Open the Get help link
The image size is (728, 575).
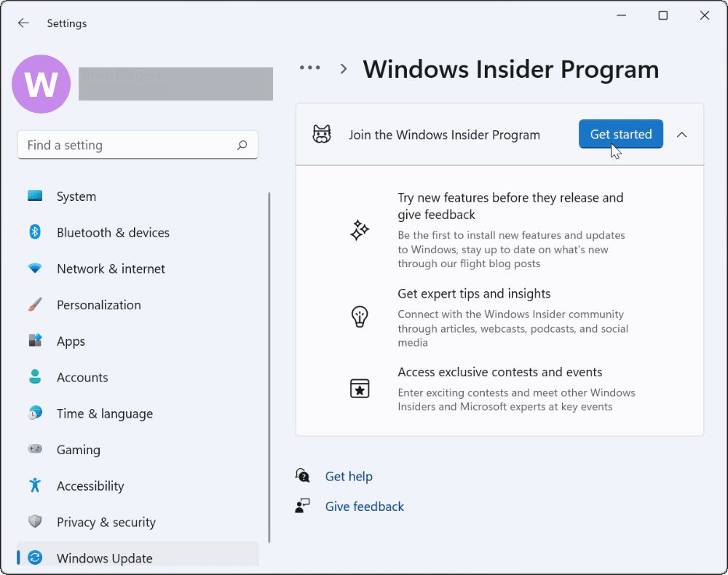tap(349, 476)
